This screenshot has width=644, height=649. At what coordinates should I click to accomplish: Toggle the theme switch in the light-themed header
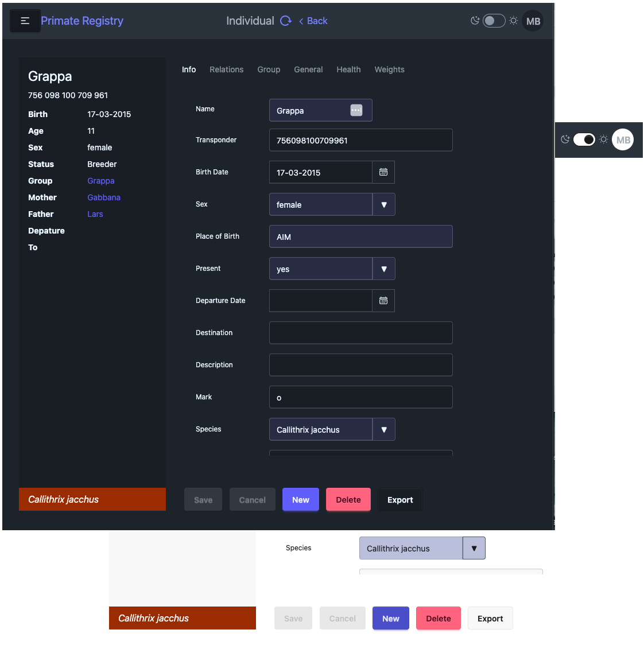(584, 139)
